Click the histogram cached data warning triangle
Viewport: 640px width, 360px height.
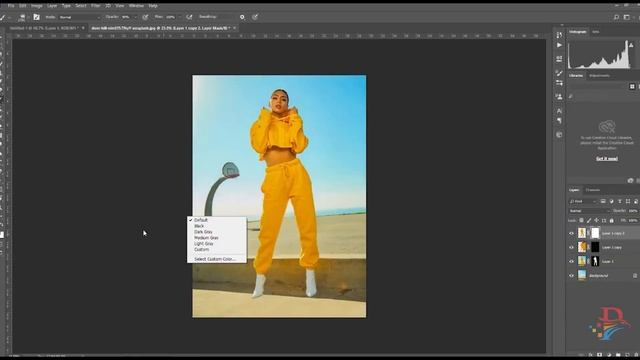point(631,45)
